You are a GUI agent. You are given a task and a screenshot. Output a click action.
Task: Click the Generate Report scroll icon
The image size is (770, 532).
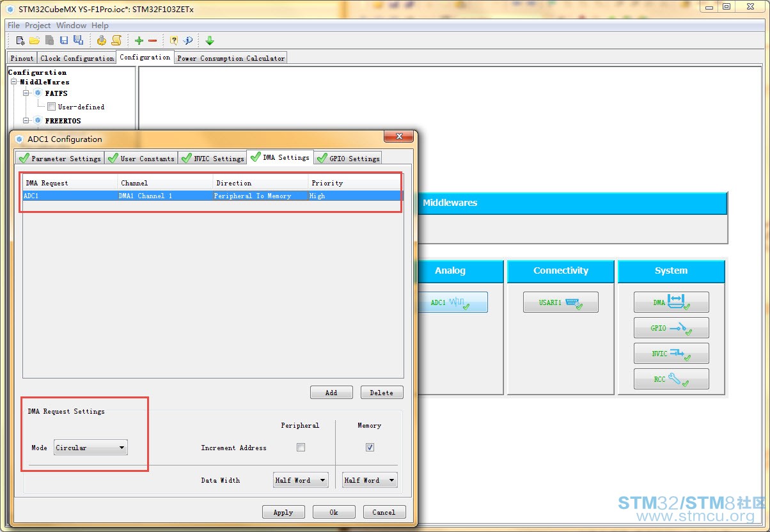pyautogui.click(x=116, y=40)
